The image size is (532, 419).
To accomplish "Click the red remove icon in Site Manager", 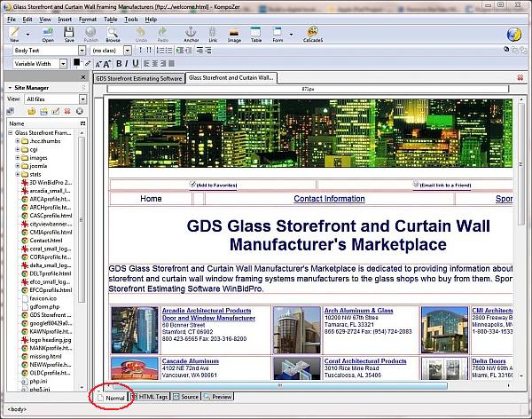I will tap(67, 111).
